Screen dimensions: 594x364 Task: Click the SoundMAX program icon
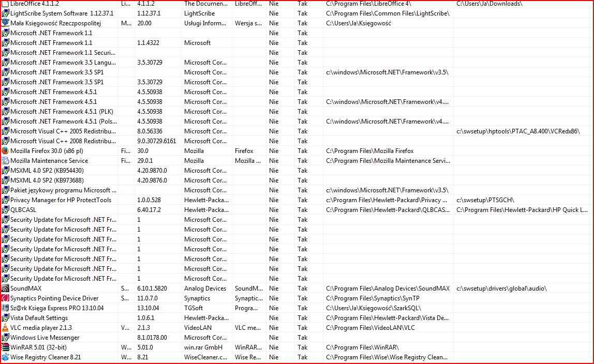(x=5, y=289)
